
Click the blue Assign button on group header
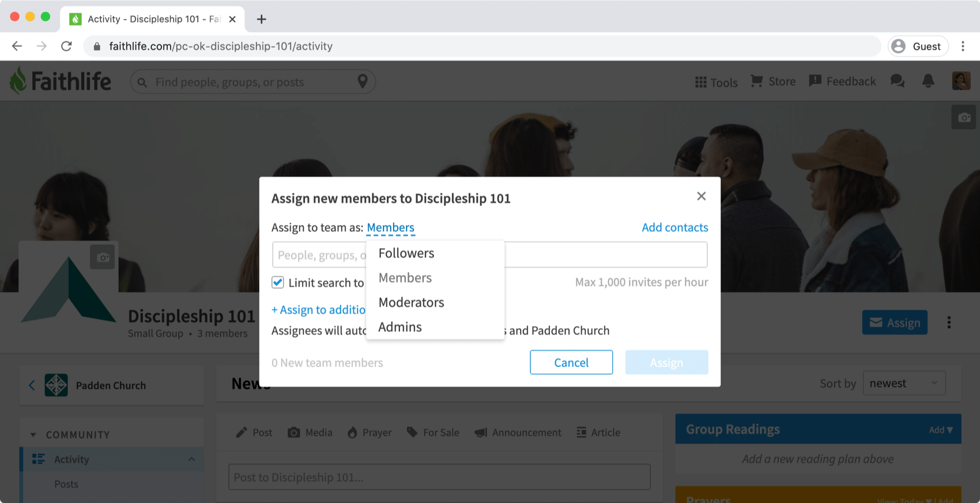[x=895, y=322]
